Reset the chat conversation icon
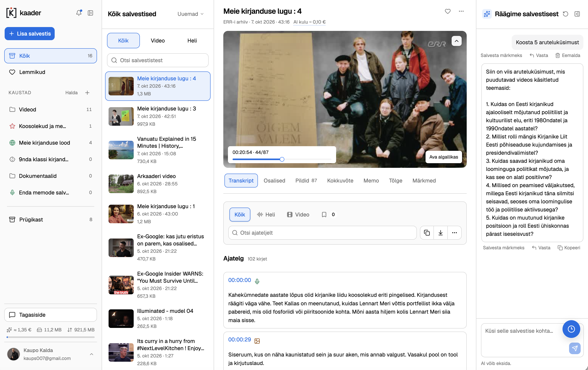 [565, 14]
